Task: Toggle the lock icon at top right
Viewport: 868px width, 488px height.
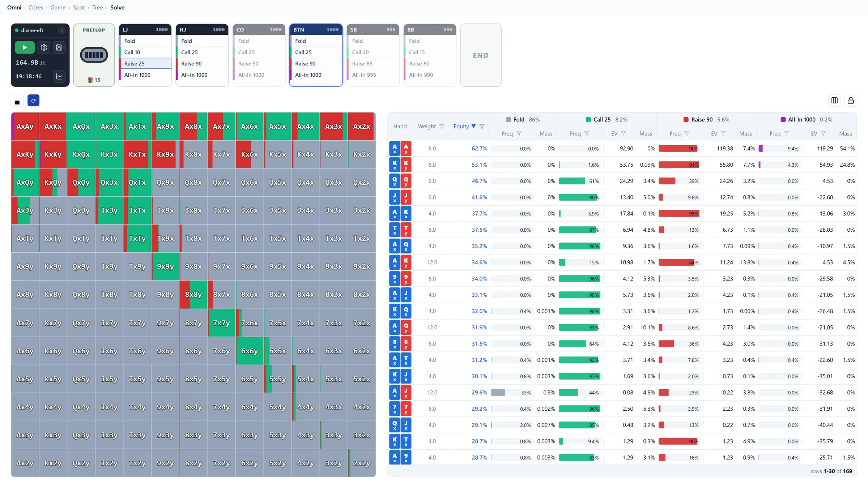Action: (851, 100)
